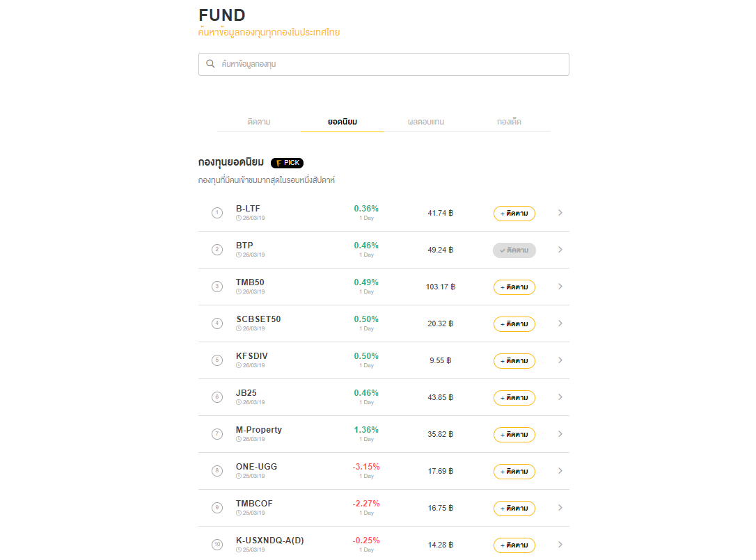Click rank number 1 circle icon
This screenshot has height=560, width=756.
click(217, 213)
